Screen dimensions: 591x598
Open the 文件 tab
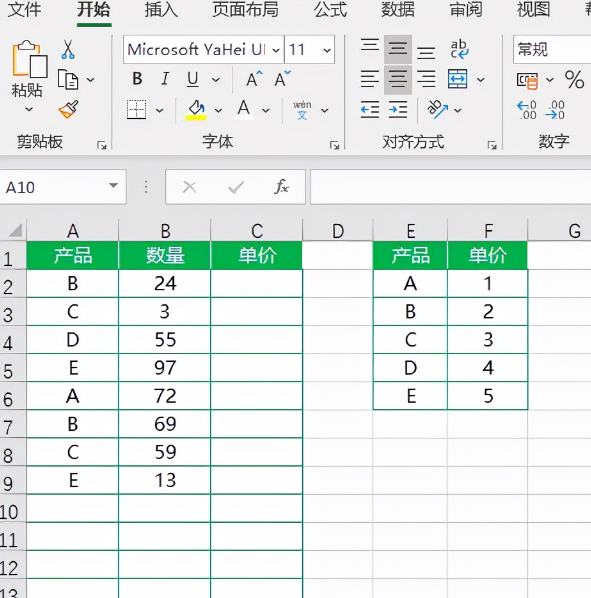coord(24,10)
